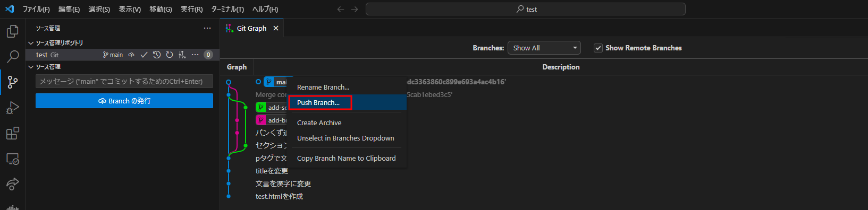Click the main branch checkout indicator
The width and height of the screenshot is (868, 210).
(x=113, y=55)
